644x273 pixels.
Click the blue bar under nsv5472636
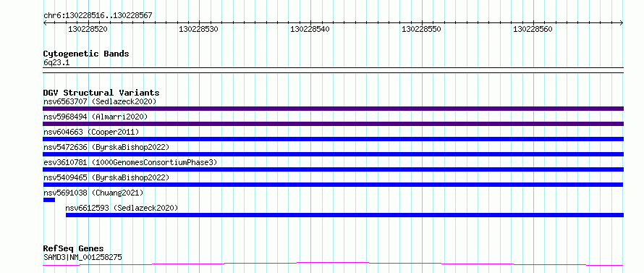click(x=333, y=154)
